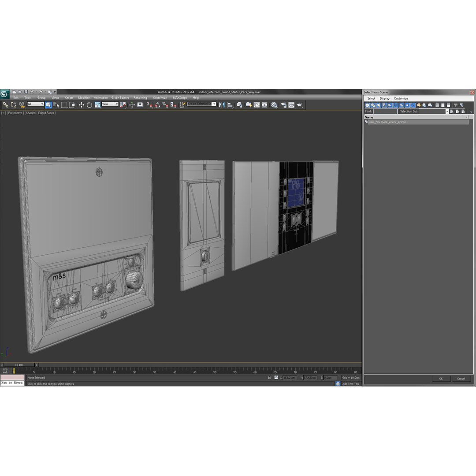
Task: Click the New Scene icon in quick access toolbar
Action: coord(14,92)
